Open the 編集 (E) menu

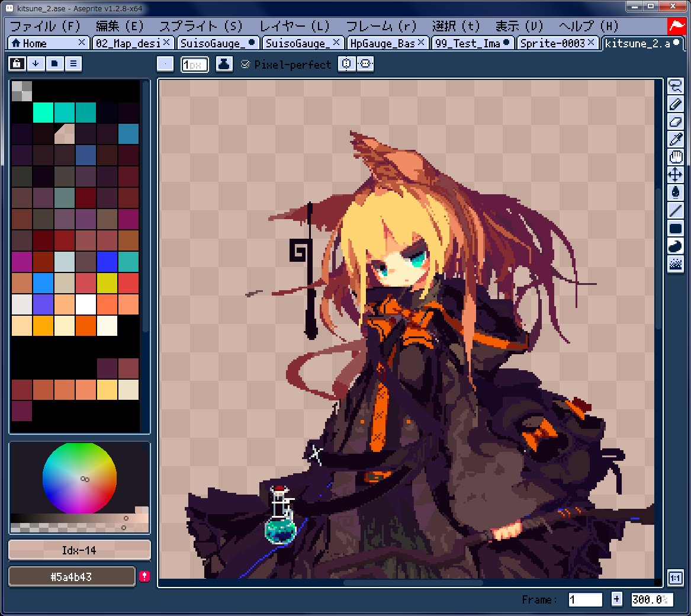click(x=120, y=27)
